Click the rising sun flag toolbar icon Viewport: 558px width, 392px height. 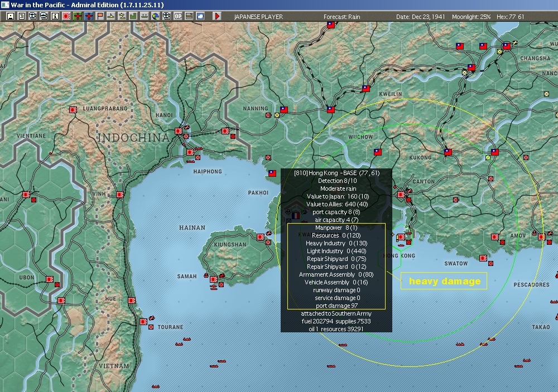[x=66, y=16]
